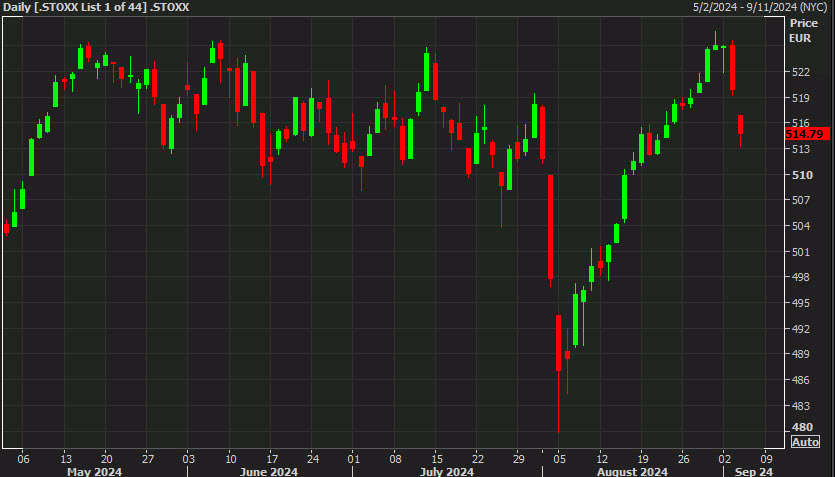The height and width of the screenshot is (477, 835).
Task: Click the 22 date tick in July
Action: coord(478,459)
